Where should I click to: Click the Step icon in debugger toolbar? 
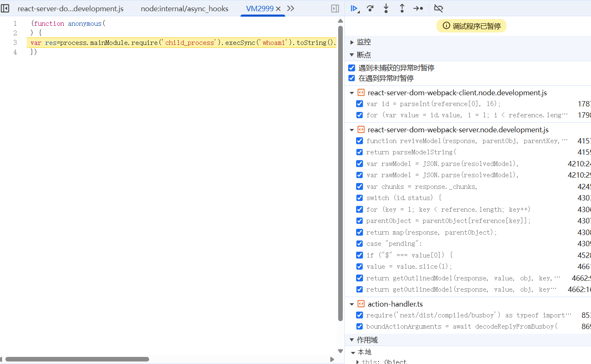[418, 8]
